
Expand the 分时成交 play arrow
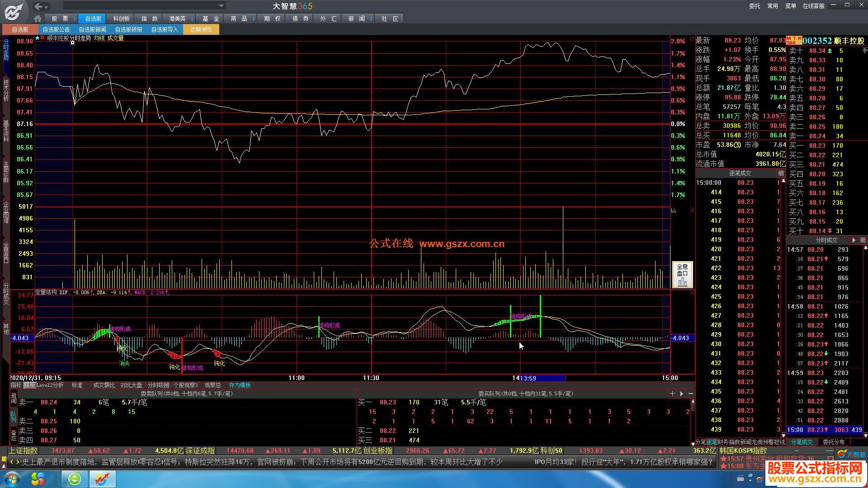[x=854, y=240]
